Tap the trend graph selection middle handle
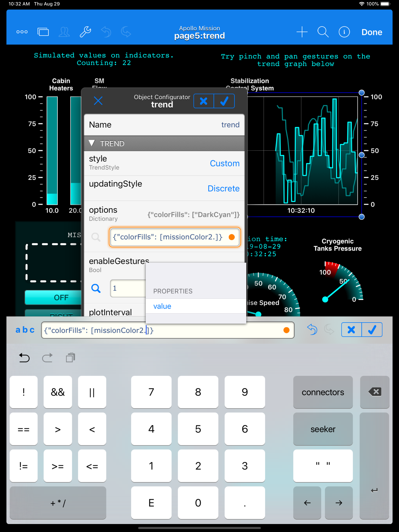 tap(361, 155)
